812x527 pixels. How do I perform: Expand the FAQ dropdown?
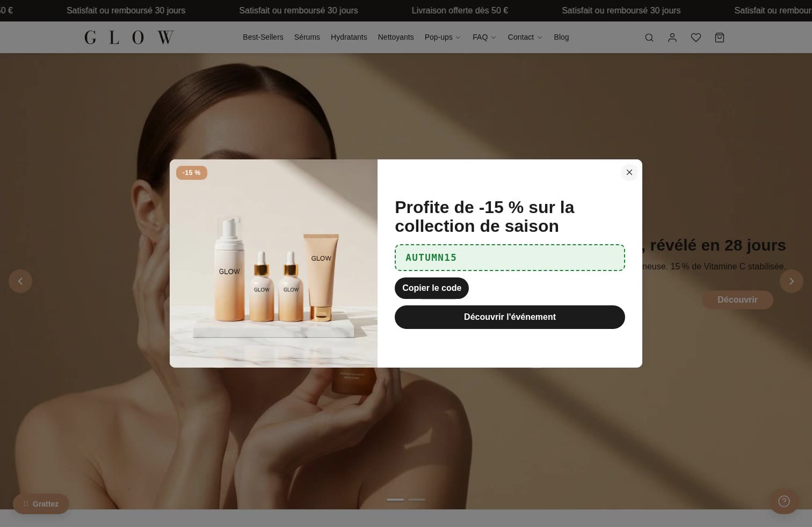(484, 37)
